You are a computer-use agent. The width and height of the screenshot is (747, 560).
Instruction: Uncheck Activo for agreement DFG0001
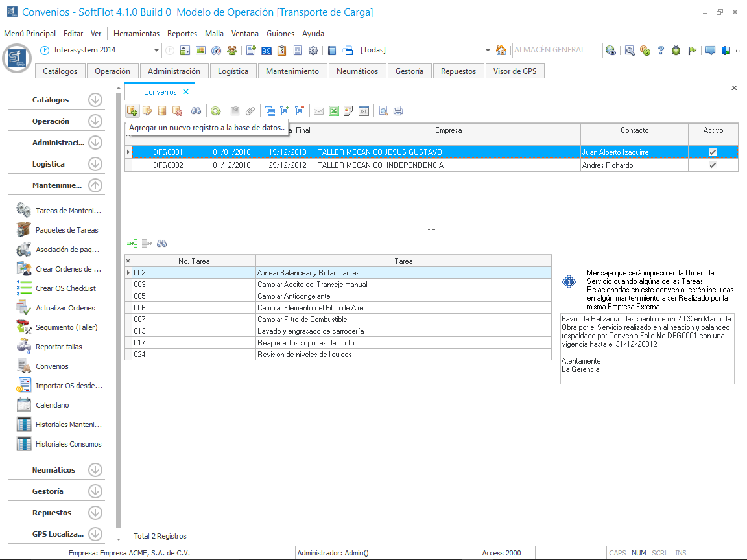(713, 152)
